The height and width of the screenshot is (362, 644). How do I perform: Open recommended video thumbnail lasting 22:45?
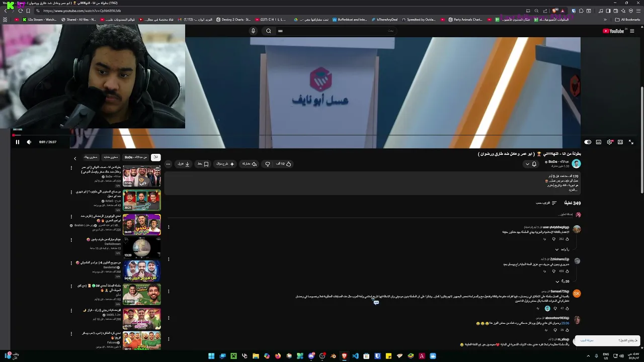coord(142,176)
